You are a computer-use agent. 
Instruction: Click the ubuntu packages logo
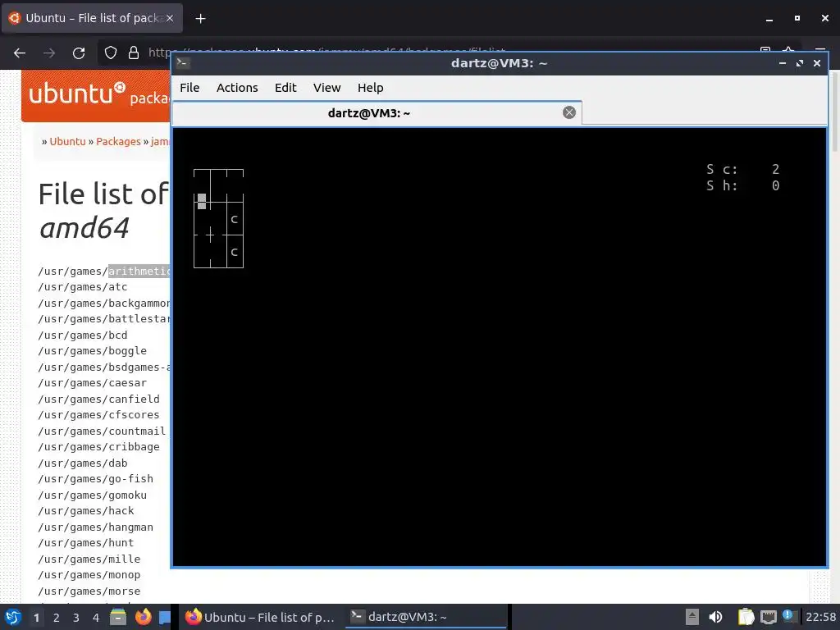click(98, 95)
